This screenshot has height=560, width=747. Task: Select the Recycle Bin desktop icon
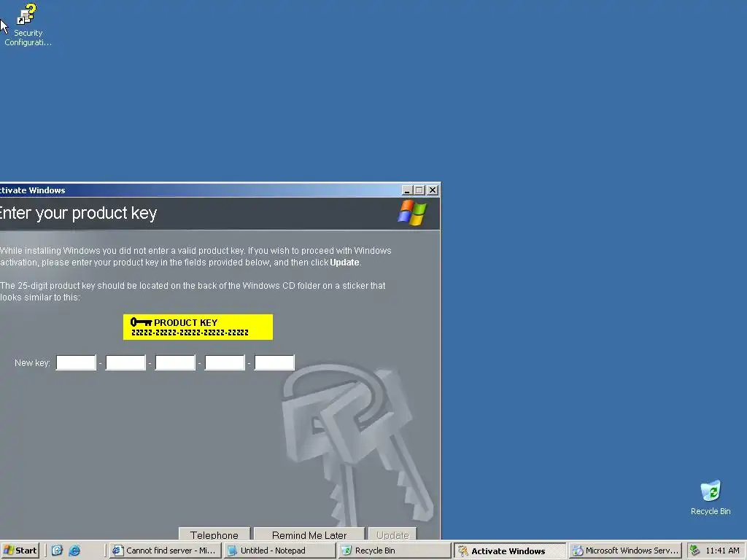(x=711, y=498)
